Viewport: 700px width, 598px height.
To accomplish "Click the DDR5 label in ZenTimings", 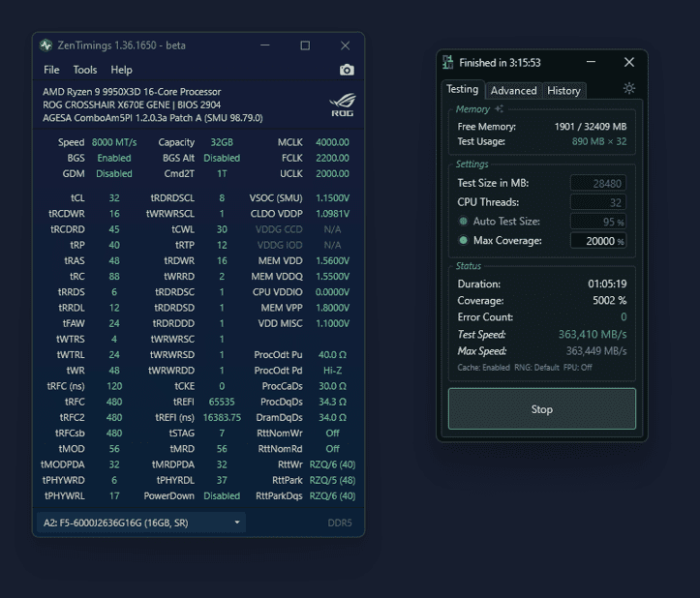I will [x=339, y=523].
